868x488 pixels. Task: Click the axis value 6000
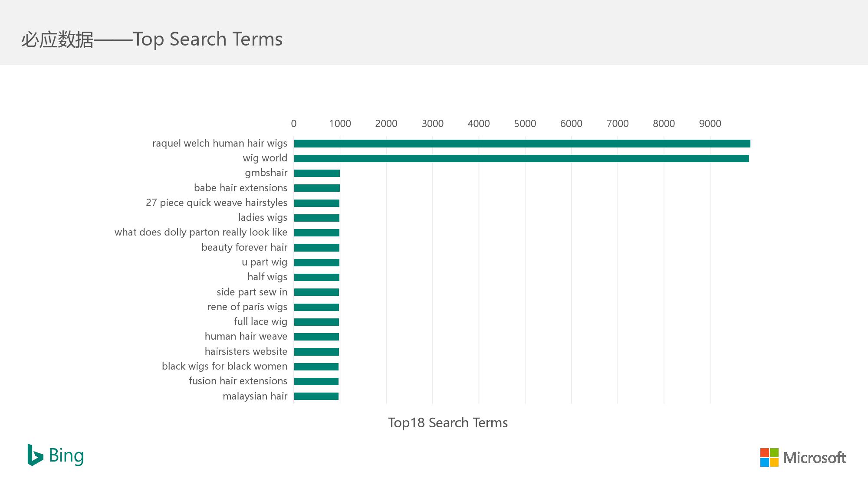[x=571, y=124]
